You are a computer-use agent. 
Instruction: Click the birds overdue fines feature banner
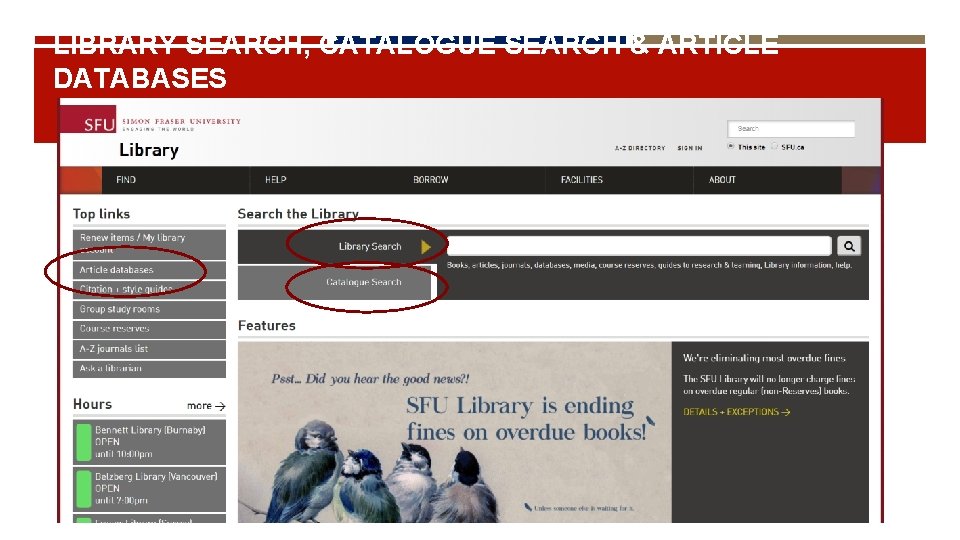point(454,432)
